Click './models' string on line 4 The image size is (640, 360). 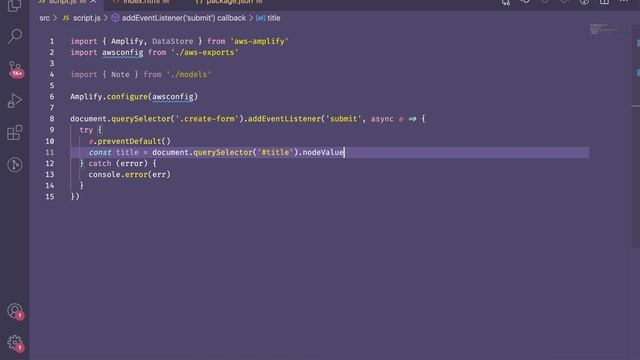coord(189,75)
